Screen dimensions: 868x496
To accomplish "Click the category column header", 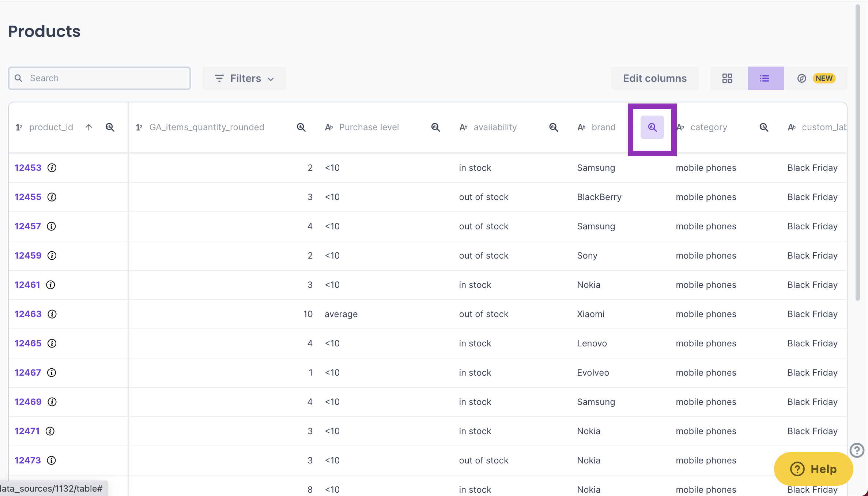I will click(x=708, y=127).
